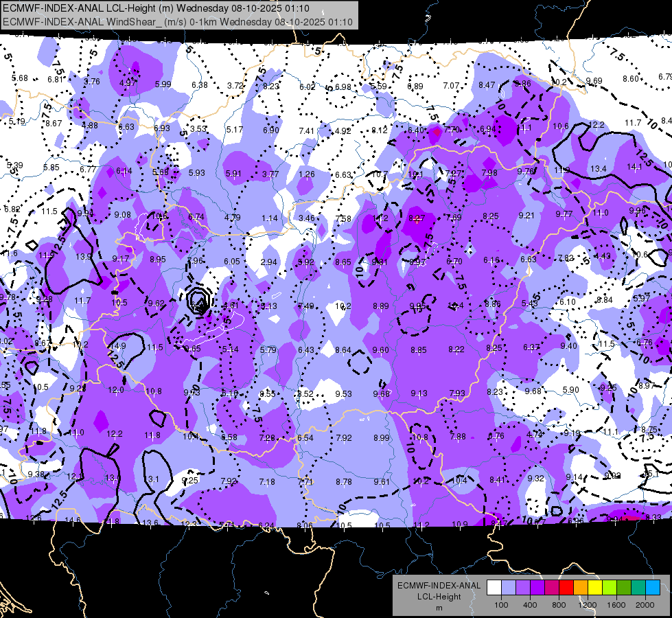
Task: Click the '2000' legend scale label
Action: [x=645, y=605]
